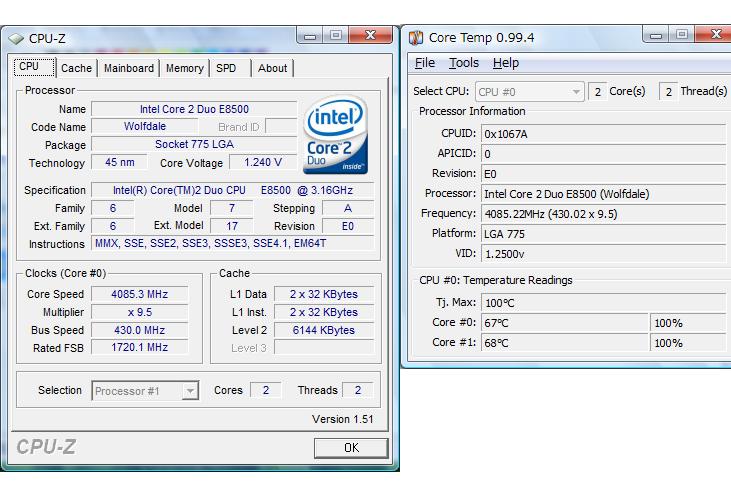Minimize the CPU-Z window
The image size is (731, 498).
[x=310, y=35]
